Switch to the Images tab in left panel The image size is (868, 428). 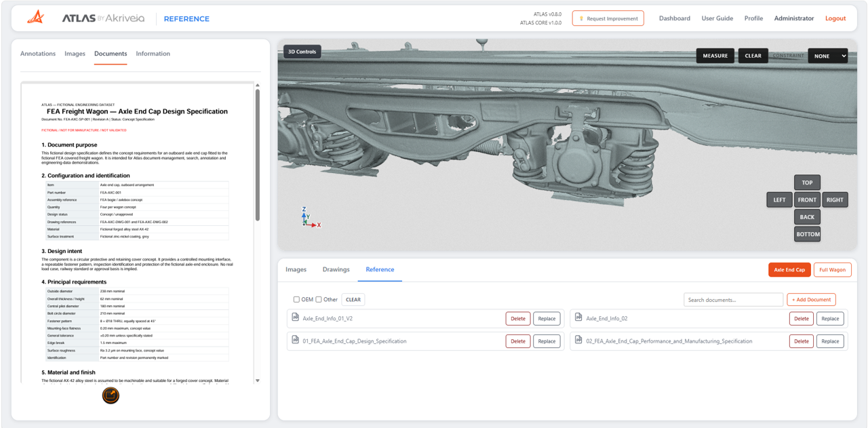pos(75,54)
